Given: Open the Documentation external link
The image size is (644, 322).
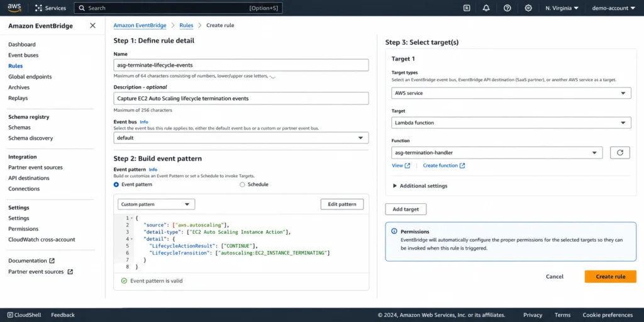Looking at the screenshot, I should (x=31, y=261).
